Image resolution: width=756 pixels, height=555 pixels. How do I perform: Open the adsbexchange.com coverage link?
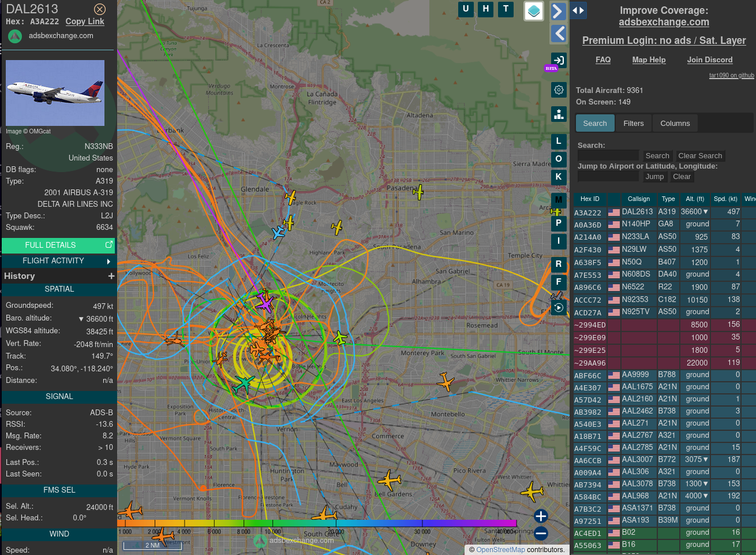point(664,22)
